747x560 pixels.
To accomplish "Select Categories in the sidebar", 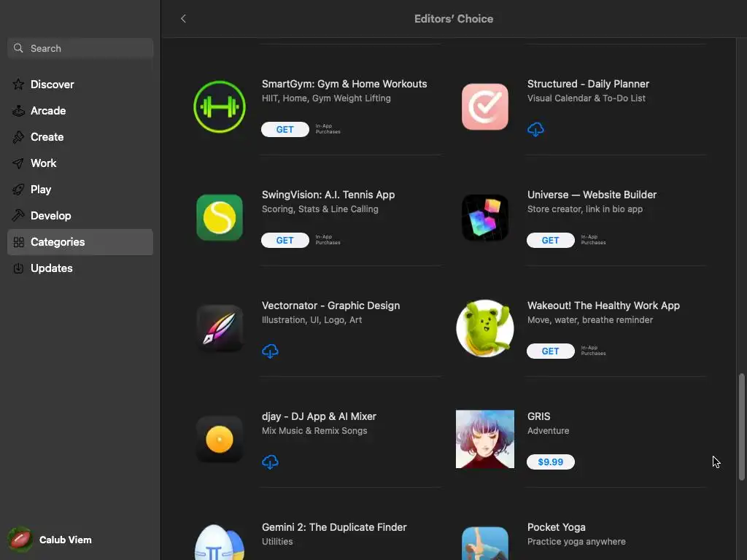I will coord(80,242).
